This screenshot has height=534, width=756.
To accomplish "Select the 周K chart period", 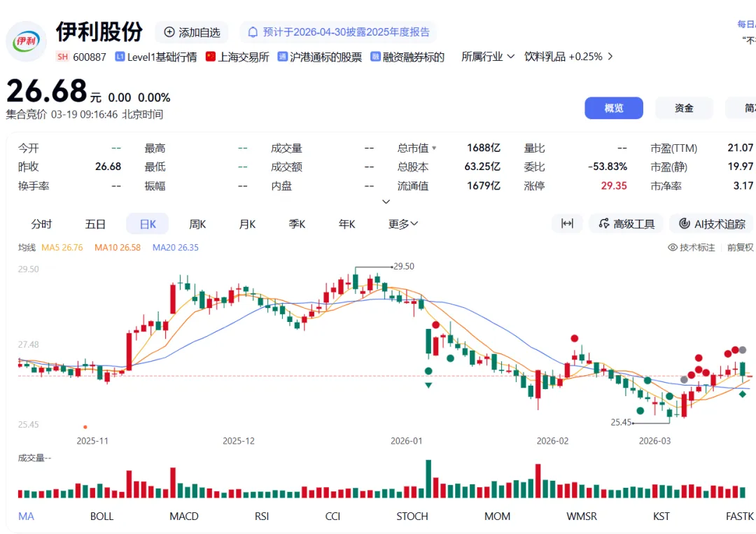I will pyautogui.click(x=197, y=224).
